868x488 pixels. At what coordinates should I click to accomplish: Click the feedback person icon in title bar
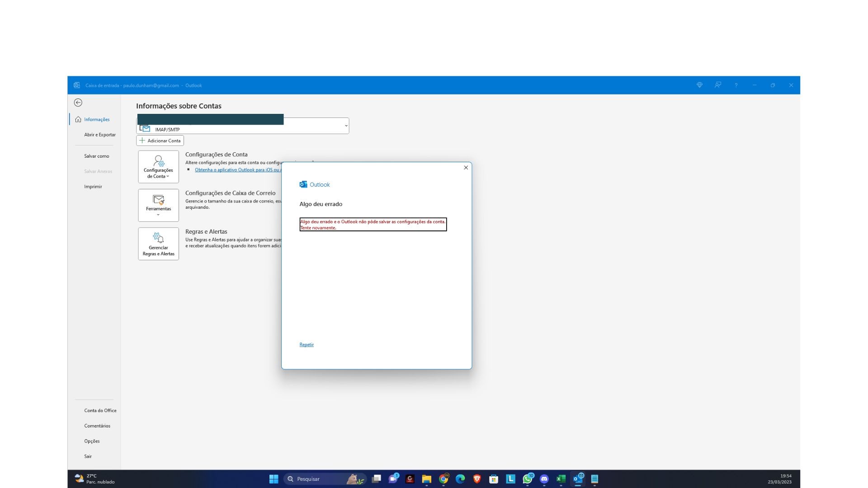717,85
